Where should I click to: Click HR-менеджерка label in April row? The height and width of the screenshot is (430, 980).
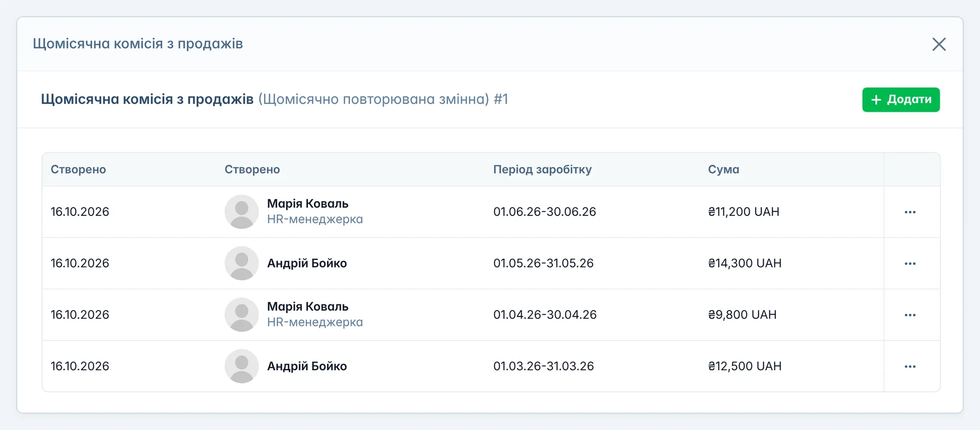click(x=315, y=322)
